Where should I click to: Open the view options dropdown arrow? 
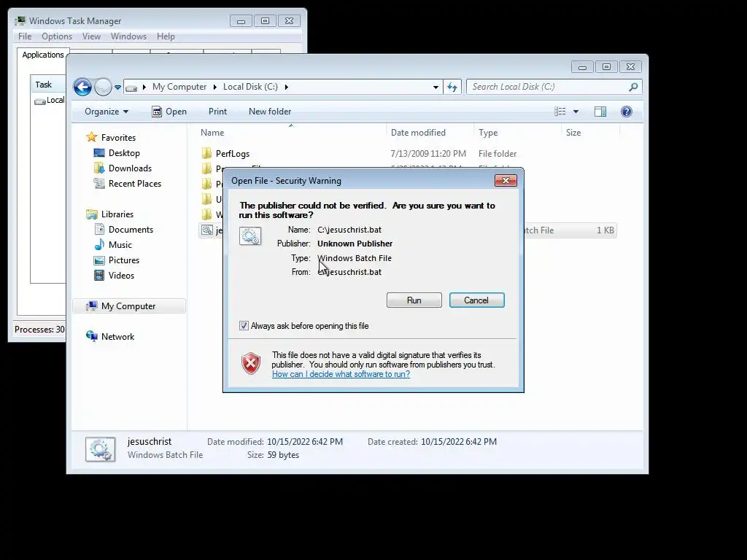pyautogui.click(x=576, y=112)
